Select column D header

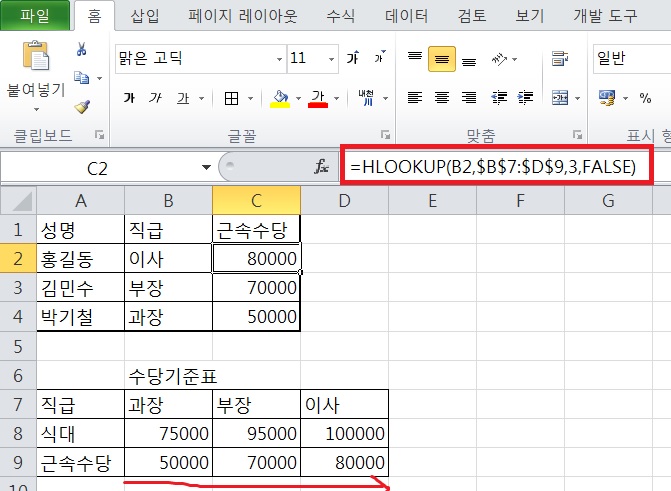344,201
